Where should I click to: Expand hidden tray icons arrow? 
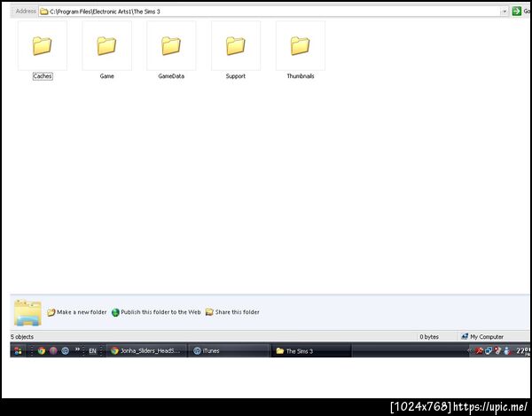470,351
